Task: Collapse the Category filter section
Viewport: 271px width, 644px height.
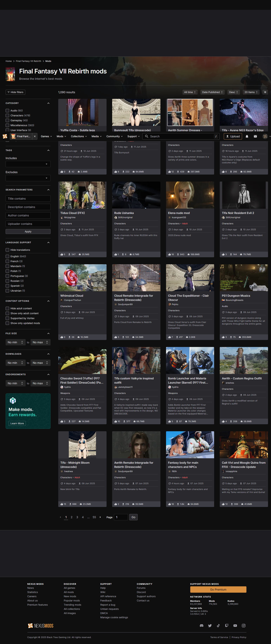Action: point(48,103)
